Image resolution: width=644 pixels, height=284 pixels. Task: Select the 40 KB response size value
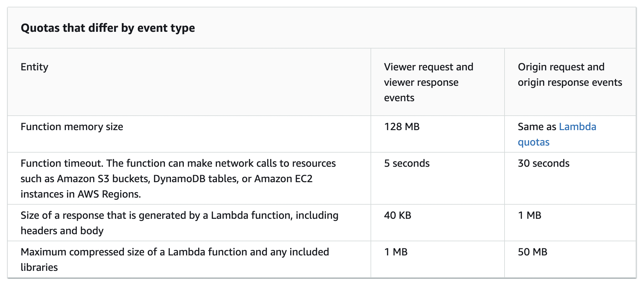tap(398, 216)
